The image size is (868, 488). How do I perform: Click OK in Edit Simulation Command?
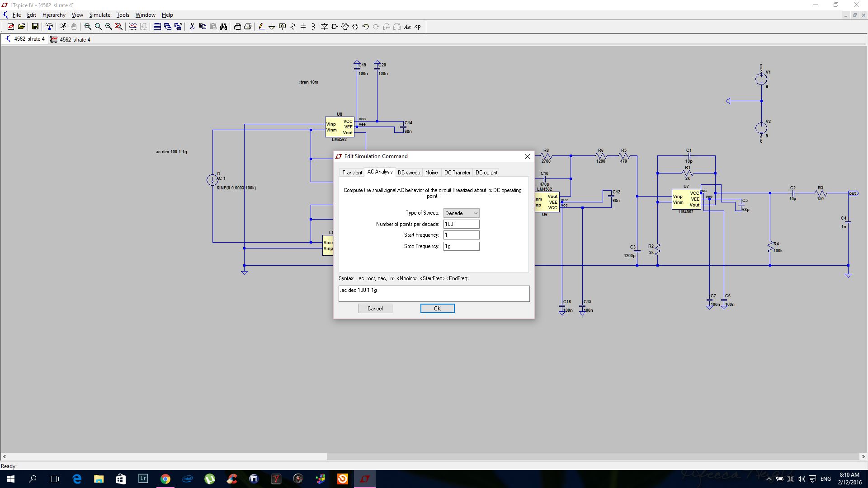point(437,309)
